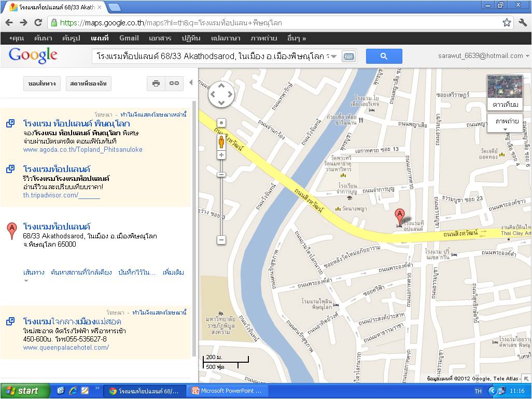Open แปลภาษา in the Google bar

[x=226, y=38]
